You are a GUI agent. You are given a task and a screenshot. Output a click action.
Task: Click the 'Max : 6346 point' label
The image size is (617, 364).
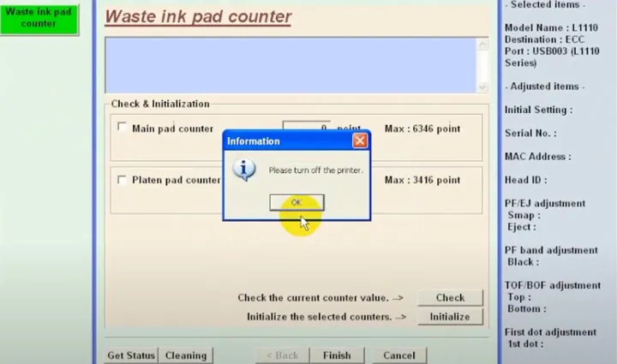pyautogui.click(x=422, y=128)
